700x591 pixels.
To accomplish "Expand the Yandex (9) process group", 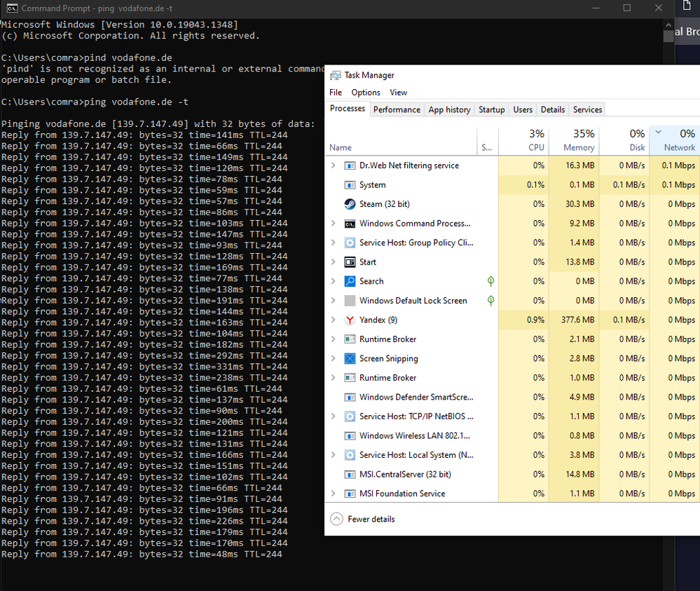I will [x=334, y=320].
